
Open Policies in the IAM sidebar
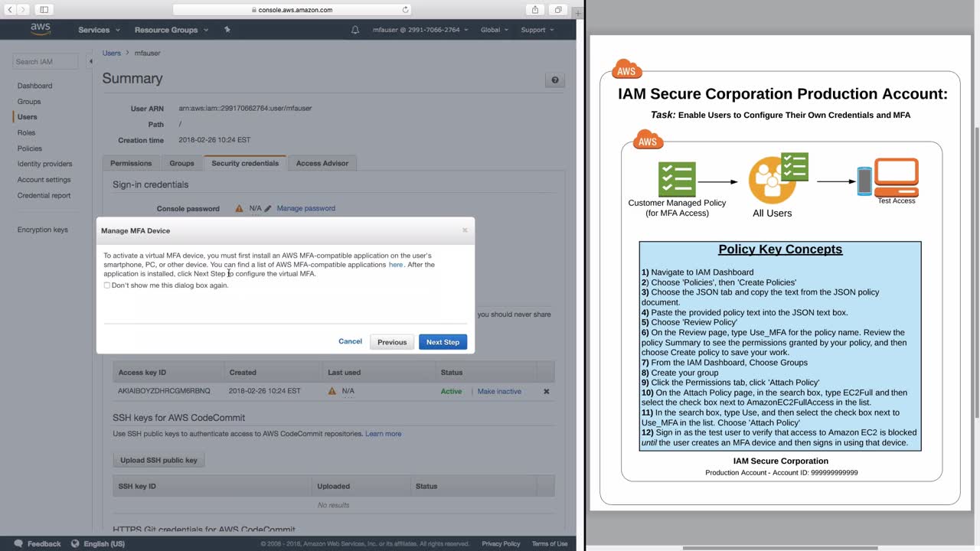[30, 148]
